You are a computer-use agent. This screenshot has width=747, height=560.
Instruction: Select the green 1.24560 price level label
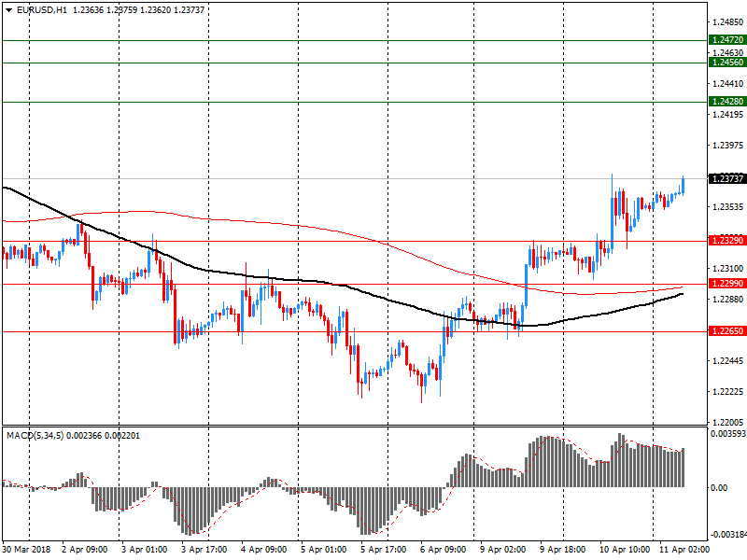coord(727,63)
